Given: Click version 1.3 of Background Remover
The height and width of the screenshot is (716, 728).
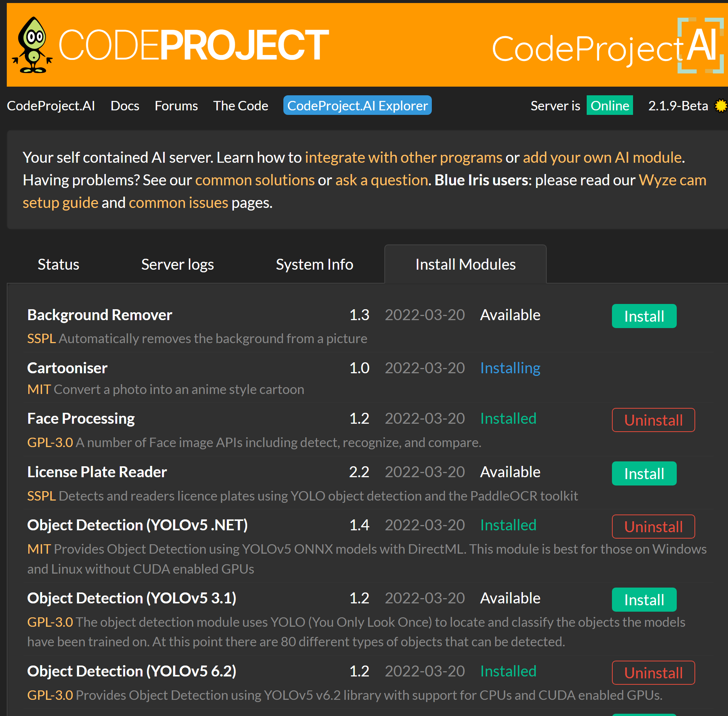Looking at the screenshot, I should point(359,315).
